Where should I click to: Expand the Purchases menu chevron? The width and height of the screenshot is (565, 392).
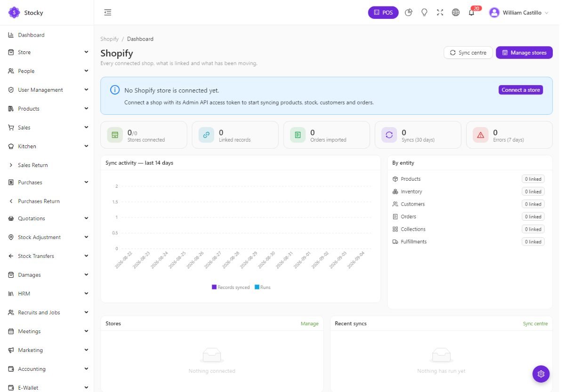86,182
